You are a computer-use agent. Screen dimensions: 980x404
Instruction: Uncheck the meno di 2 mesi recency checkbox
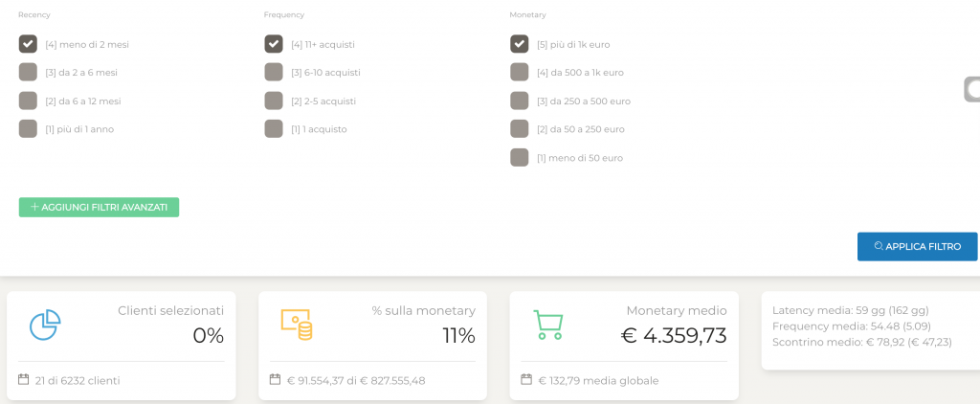(x=28, y=44)
